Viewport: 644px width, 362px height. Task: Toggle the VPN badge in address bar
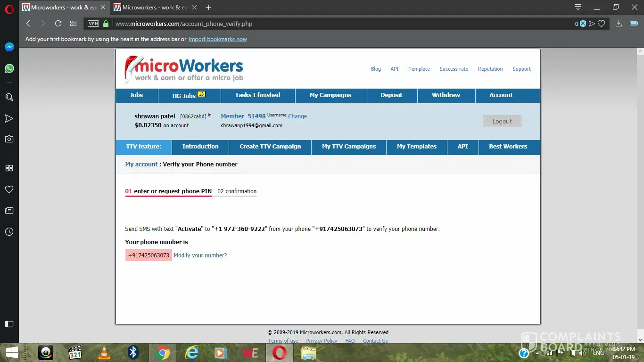click(x=93, y=24)
